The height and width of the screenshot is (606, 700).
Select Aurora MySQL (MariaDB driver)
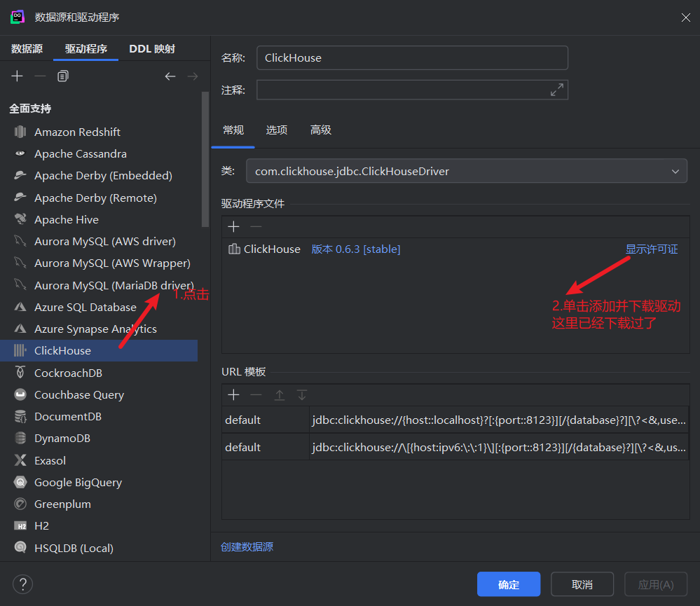click(99, 285)
